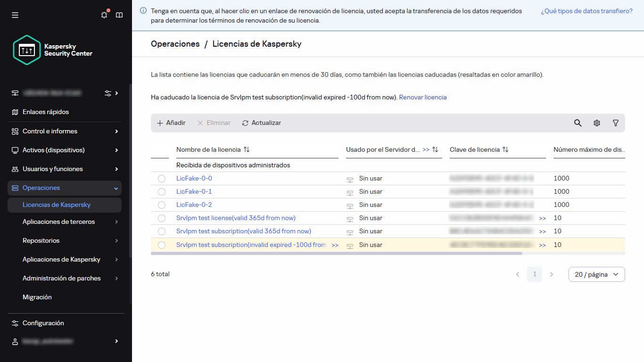Screen dimensions: 644x362
Task: Click Añadir to add a license
Action: click(171, 123)
